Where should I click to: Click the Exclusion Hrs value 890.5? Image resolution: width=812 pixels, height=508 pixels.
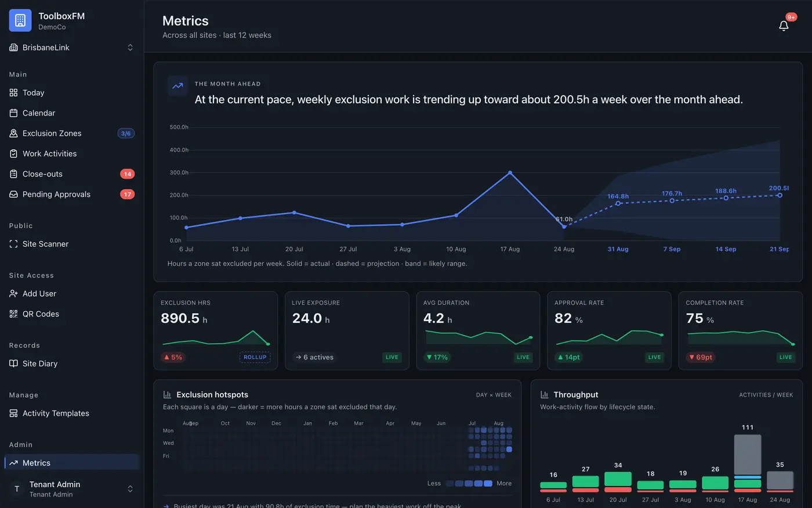(180, 318)
